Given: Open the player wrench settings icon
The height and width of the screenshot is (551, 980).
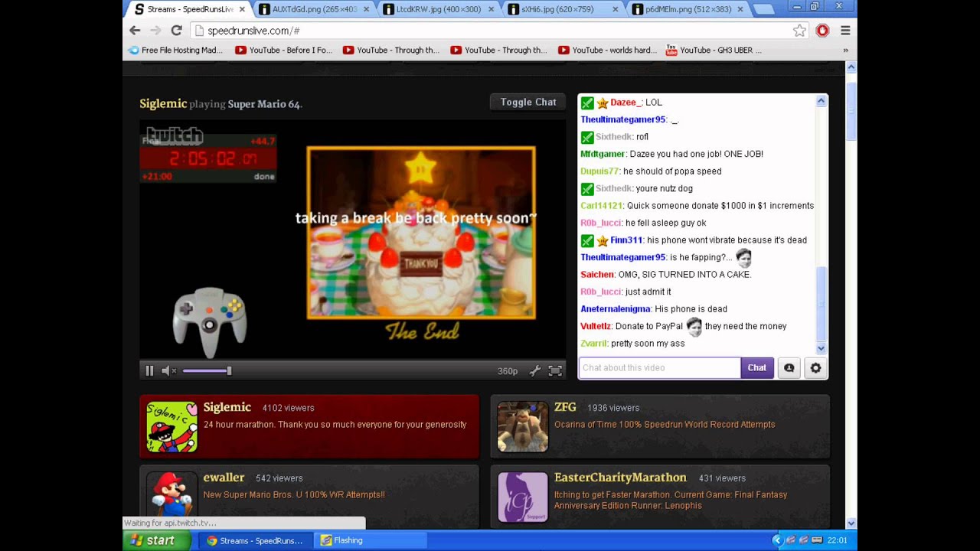Looking at the screenshot, I should coord(534,370).
